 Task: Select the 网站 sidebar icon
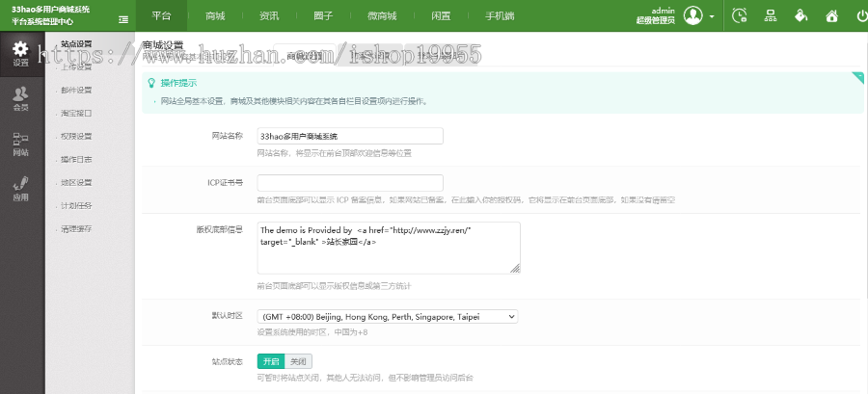[x=21, y=144]
